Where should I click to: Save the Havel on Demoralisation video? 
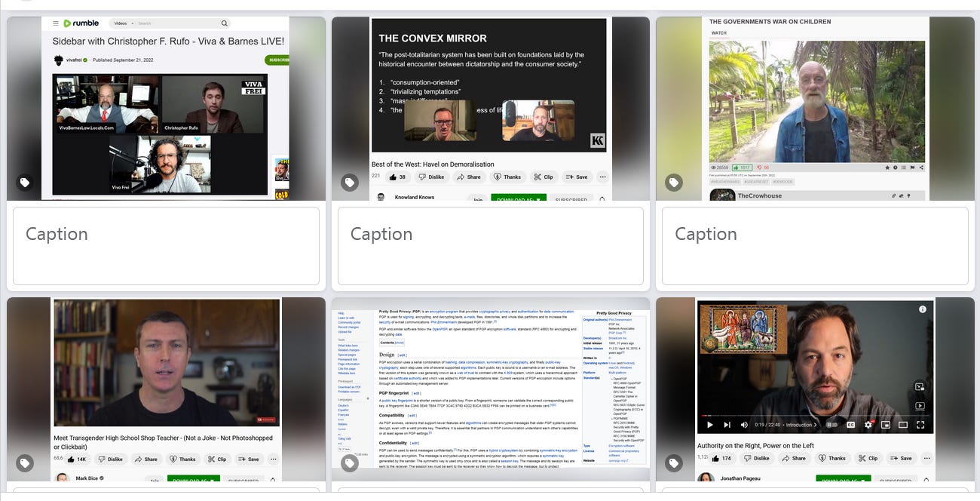pyautogui.click(x=577, y=177)
